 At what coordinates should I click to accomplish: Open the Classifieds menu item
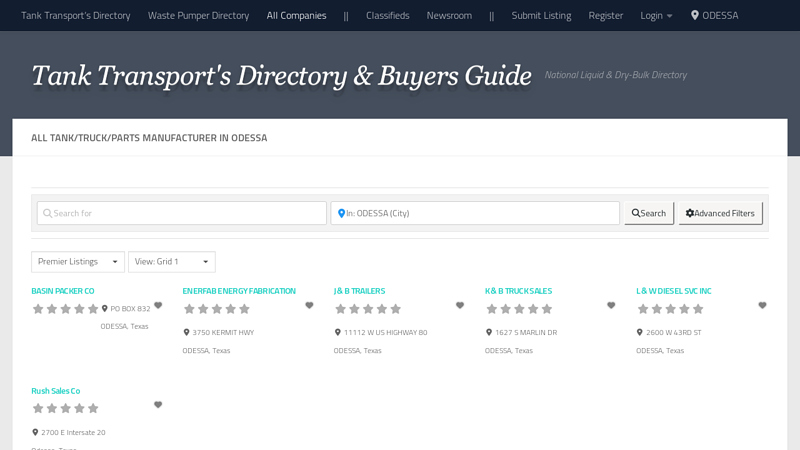(x=387, y=16)
